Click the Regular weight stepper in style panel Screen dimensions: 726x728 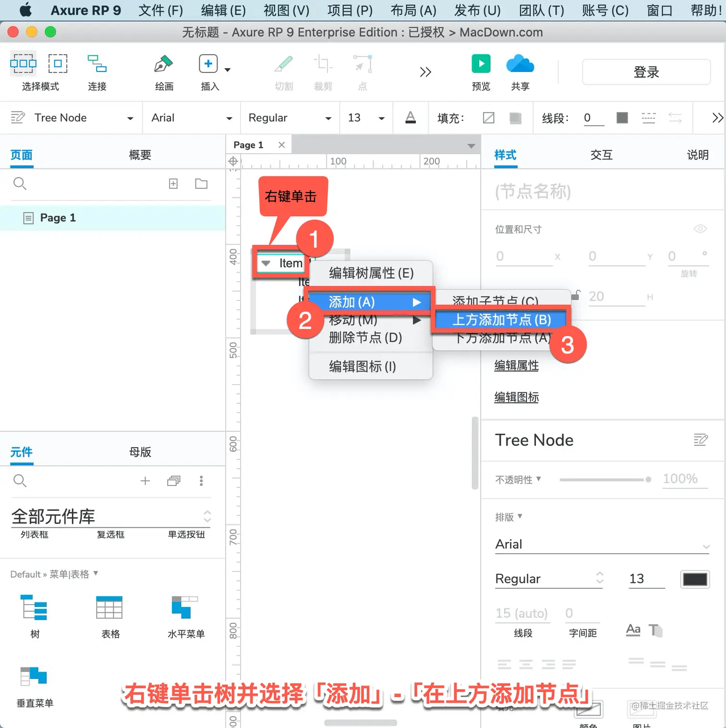[599, 578]
